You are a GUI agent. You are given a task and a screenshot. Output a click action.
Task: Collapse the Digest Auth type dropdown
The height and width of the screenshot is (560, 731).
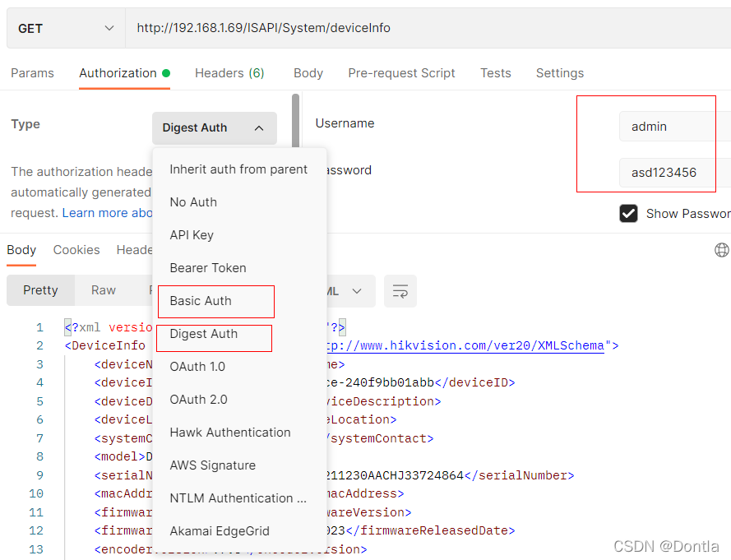point(214,127)
